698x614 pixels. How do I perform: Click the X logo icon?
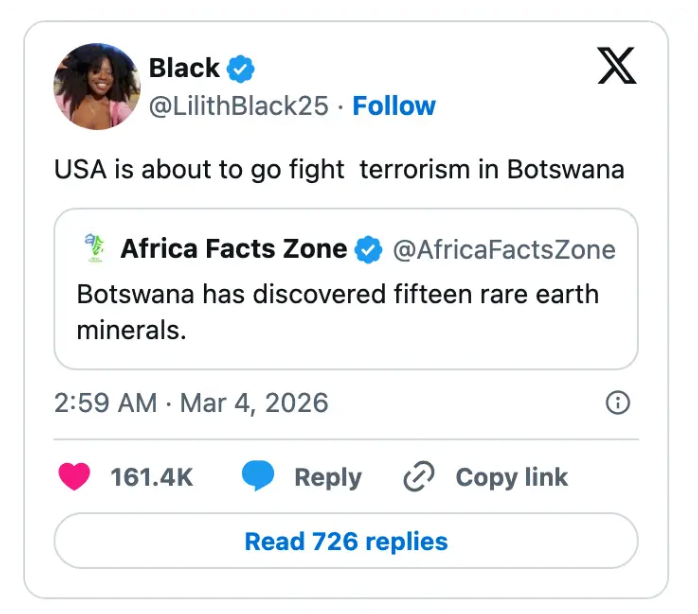pyautogui.click(x=617, y=68)
